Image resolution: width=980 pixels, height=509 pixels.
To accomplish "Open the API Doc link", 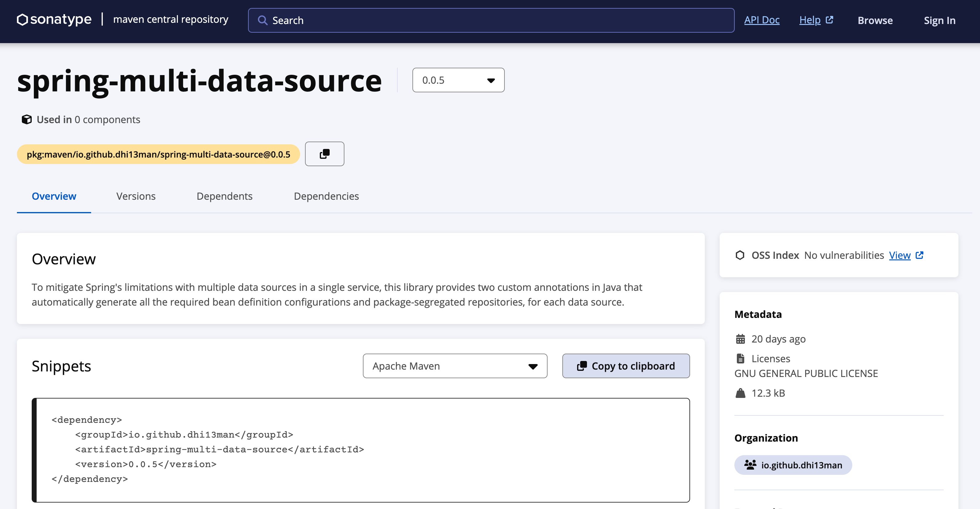I will (762, 20).
